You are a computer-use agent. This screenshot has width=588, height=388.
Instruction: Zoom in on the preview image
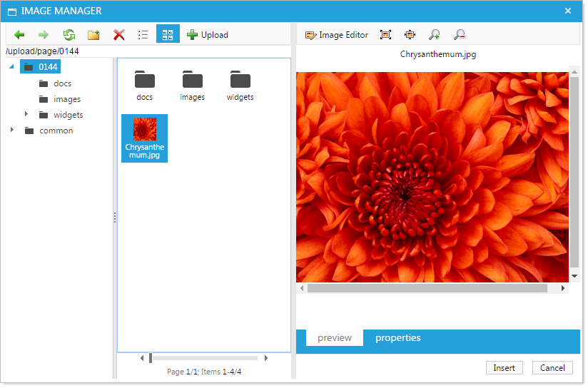click(x=435, y=35)
